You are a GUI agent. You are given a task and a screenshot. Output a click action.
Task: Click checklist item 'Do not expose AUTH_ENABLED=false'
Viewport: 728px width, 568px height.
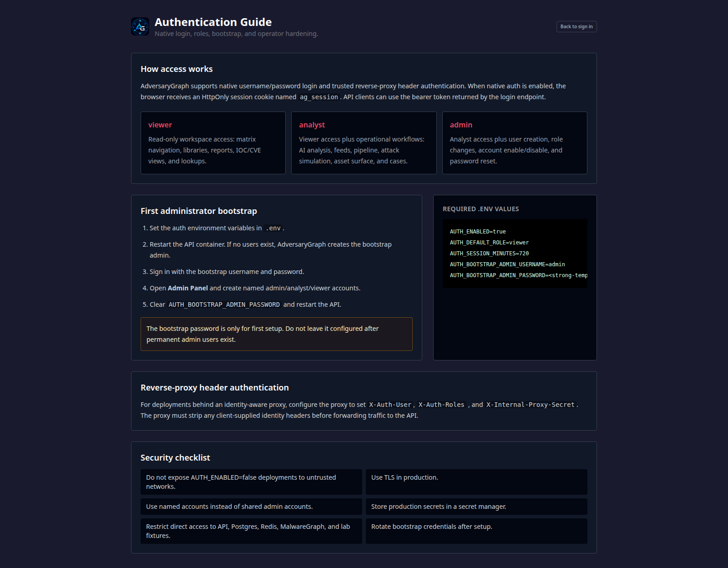click(x=251, y=482)
